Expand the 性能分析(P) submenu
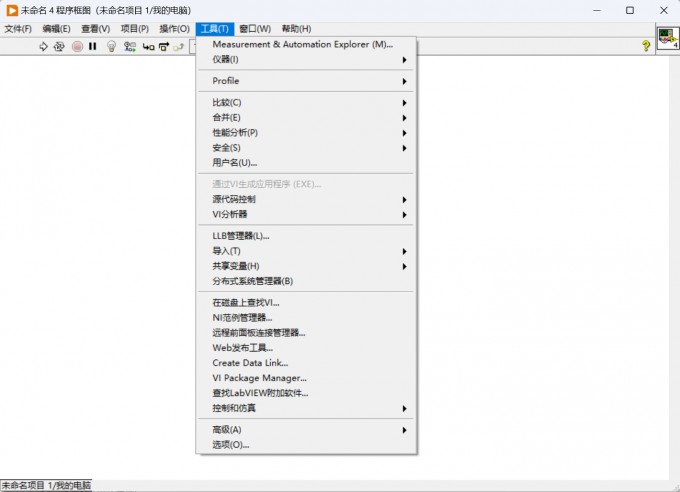The width and height of the screenshot is (680, 492). coord(306,133)
